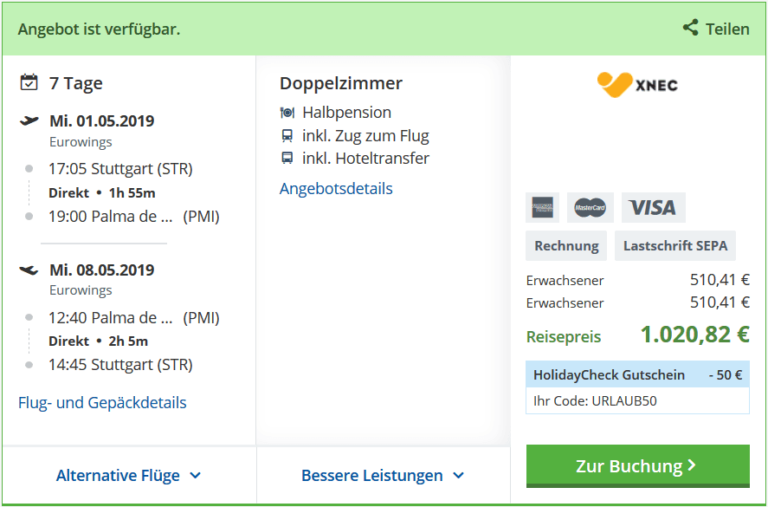
Task: Click the Halbpension board text
Action: (347, 113)
